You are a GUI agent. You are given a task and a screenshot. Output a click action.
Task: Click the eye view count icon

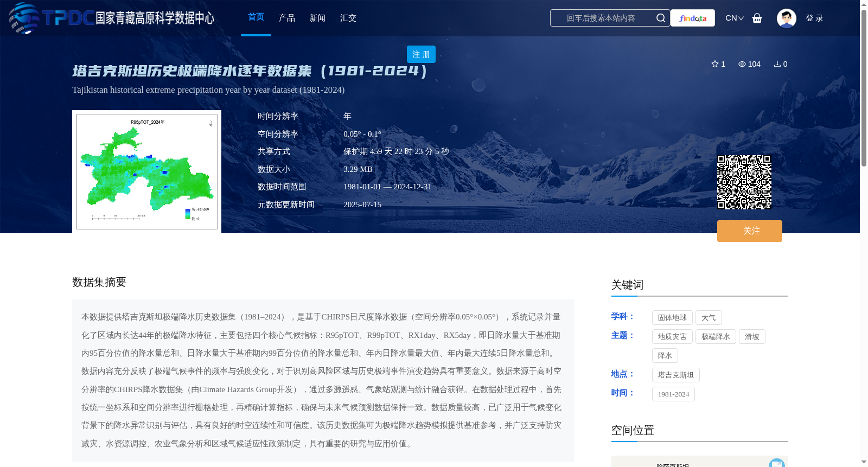[742, 64]
